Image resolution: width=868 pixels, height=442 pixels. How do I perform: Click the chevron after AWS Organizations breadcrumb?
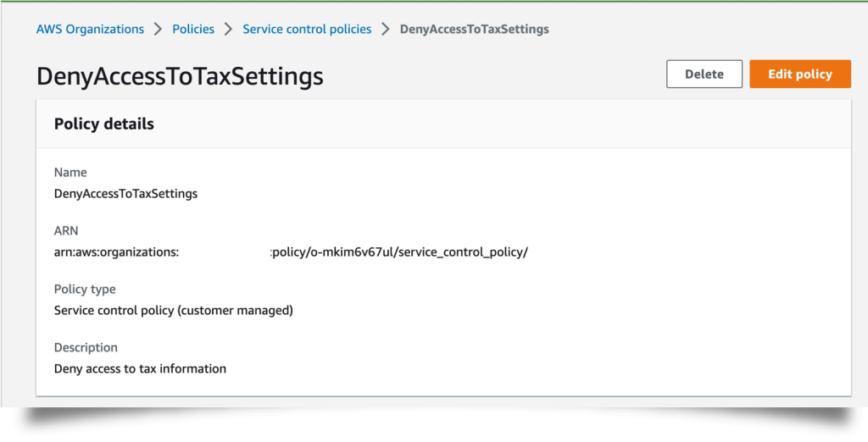(x=159, y=30)
